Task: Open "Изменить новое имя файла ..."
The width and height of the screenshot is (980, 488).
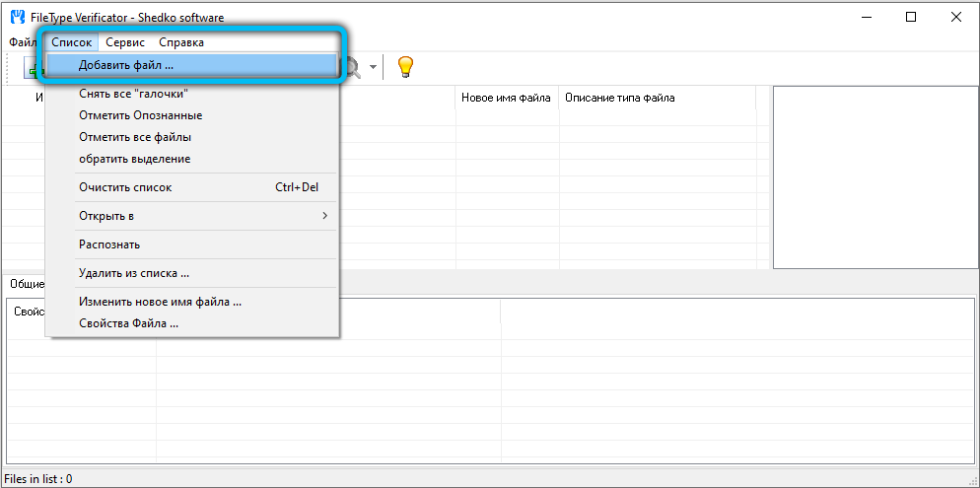Action: [x=160, y=302]
